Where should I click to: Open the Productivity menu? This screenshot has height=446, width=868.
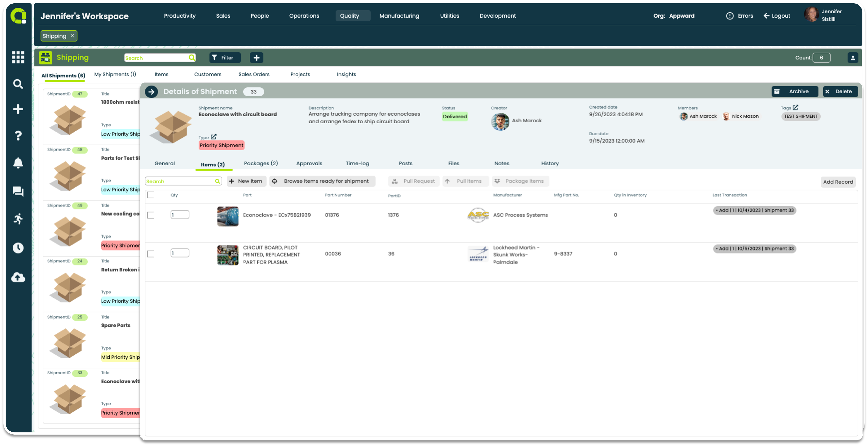coord(180,16)
